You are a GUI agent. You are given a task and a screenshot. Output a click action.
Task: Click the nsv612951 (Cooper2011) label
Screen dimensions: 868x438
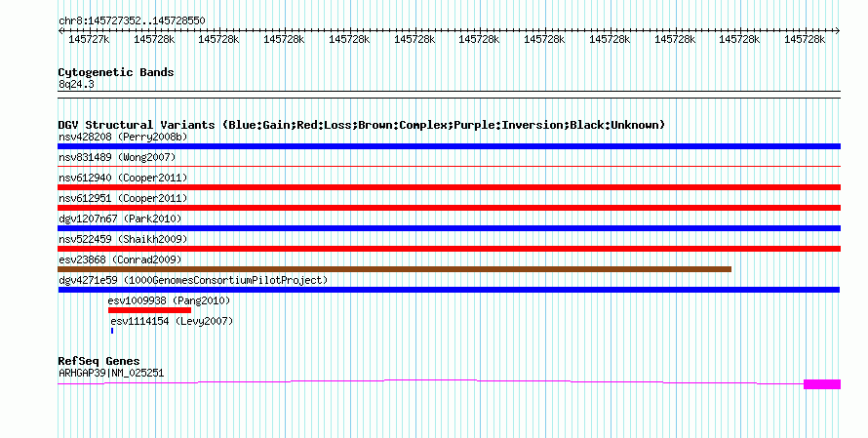(123, 198)
